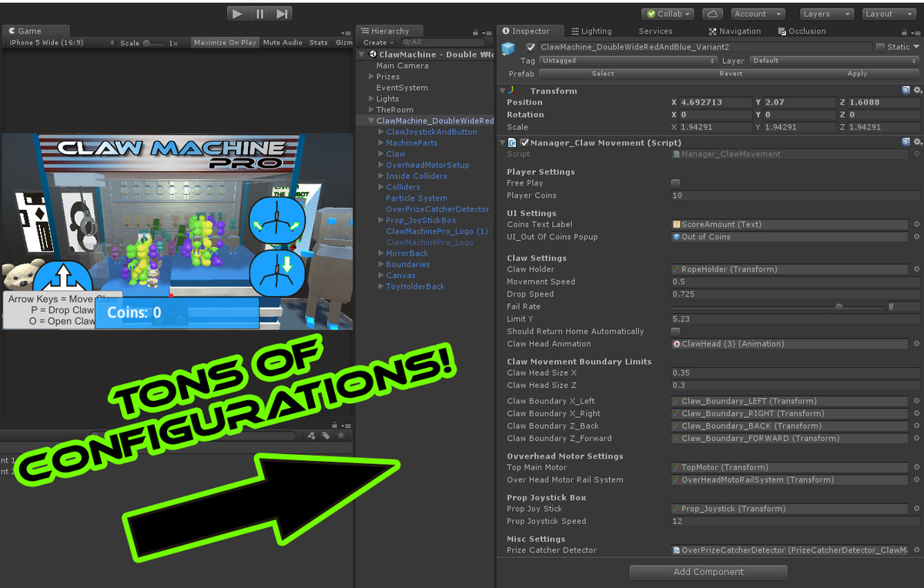The height and width of the screenshot is (588, 924).
Task: Open the Layer dropdown showing Default
Action: click(x=835, y=61)
